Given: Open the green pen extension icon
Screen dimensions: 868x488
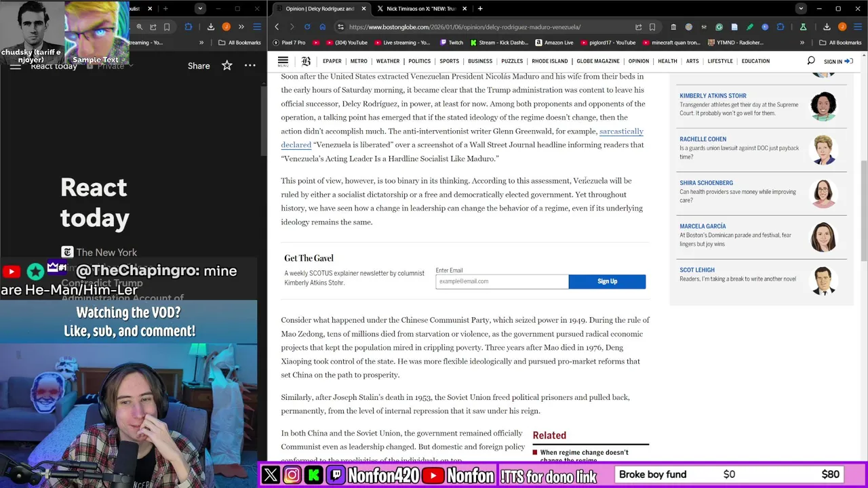Looking at the screenshot, I should tap(749, 27).
